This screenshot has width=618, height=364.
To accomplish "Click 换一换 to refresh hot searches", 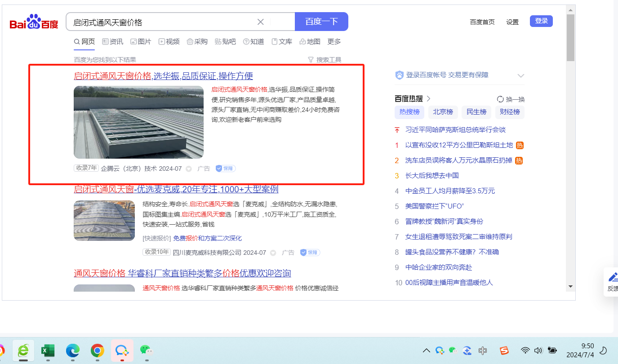I will click(x=511, y=99).
